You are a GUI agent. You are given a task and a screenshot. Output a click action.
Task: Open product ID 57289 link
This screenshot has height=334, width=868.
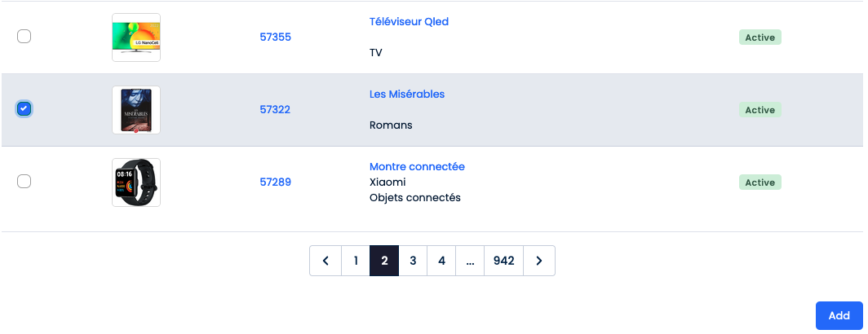coord(275,182)
